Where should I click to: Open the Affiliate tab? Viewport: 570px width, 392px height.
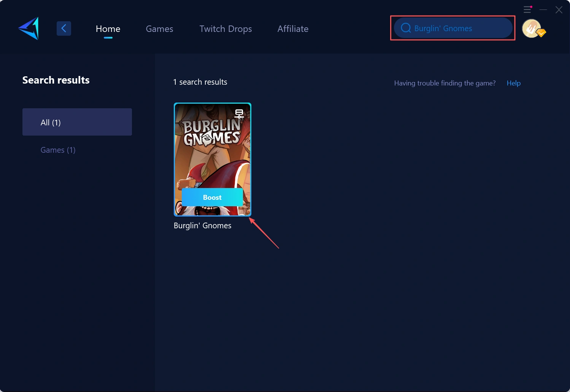[x=293, y=29]
